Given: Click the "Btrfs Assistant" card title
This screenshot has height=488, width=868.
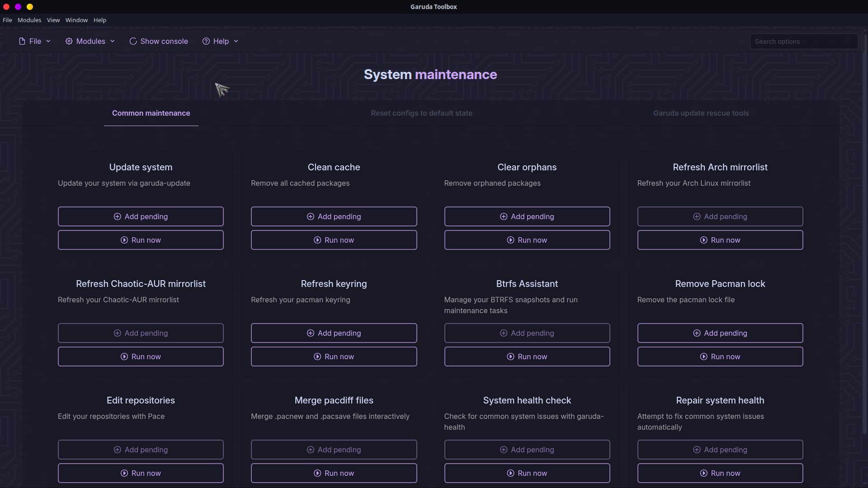Looking at the screenshot, I should point(527,284).
